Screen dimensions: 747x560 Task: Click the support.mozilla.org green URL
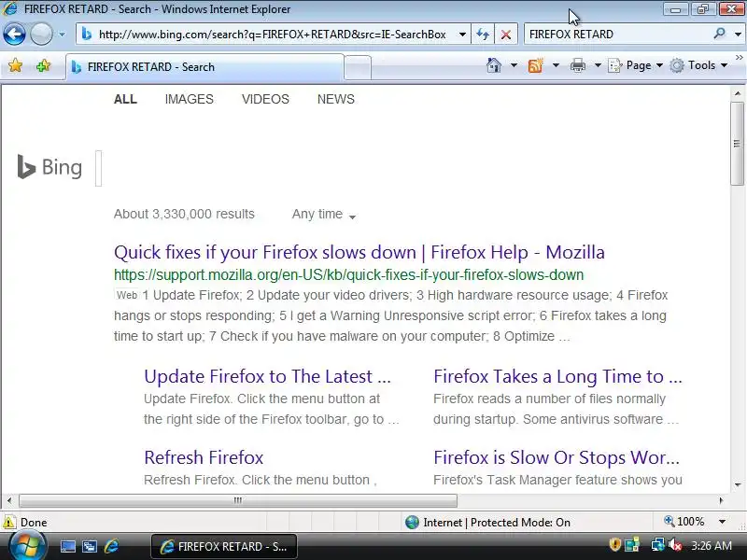[348, 274]
